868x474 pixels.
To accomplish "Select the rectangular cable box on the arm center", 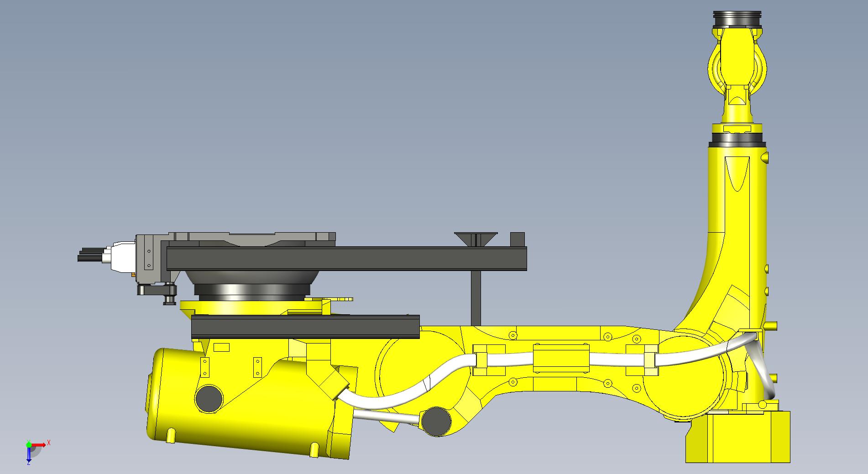I will (561, 359).
